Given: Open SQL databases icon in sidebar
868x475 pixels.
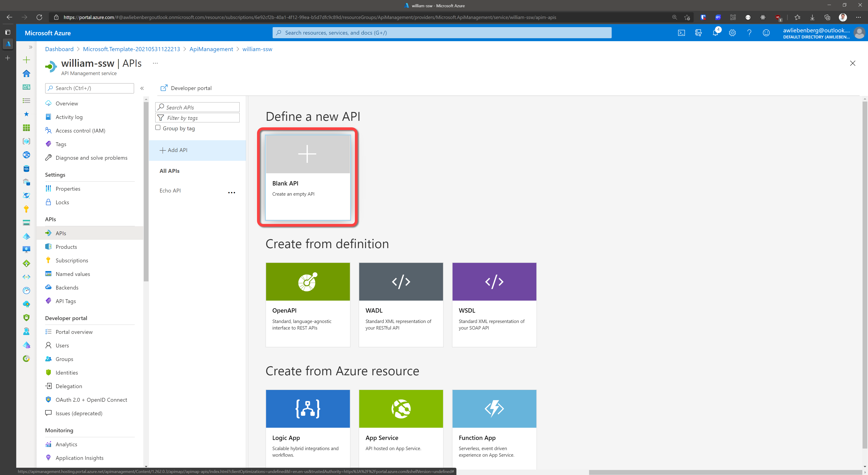Looking at the screenshot, I should coord(26,169).
